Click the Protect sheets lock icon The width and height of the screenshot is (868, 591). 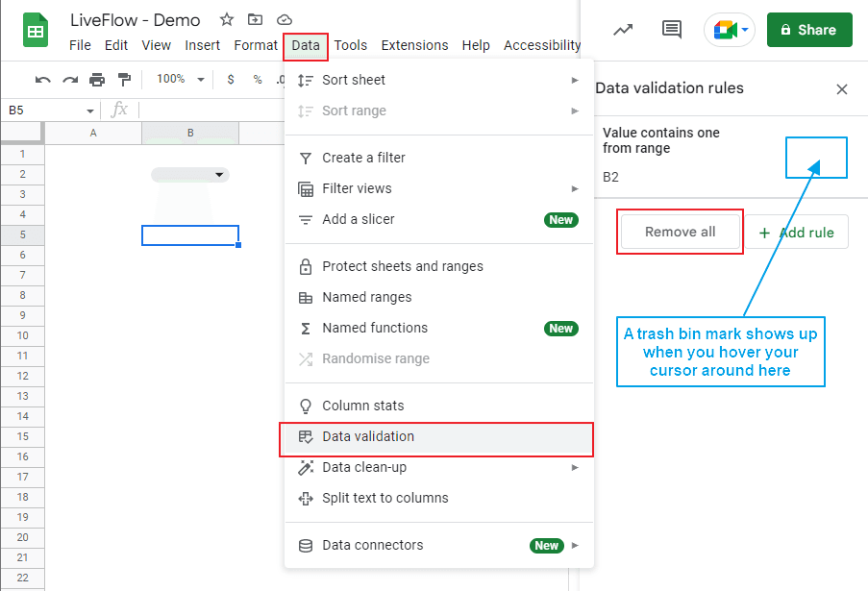coord(306,267)
